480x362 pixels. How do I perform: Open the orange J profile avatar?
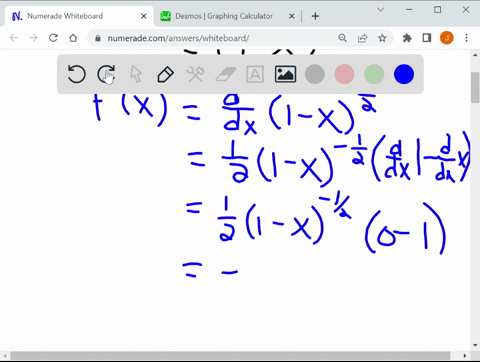(447, 38)
